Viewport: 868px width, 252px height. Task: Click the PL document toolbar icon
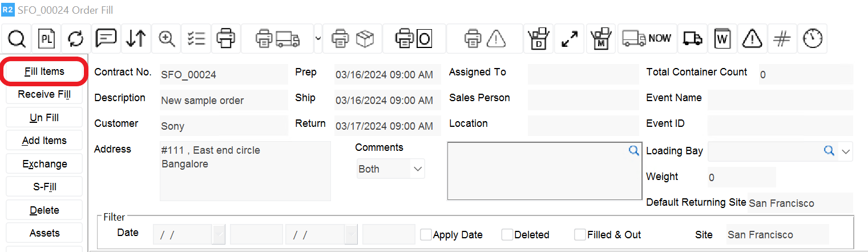[x=46, y=38]
